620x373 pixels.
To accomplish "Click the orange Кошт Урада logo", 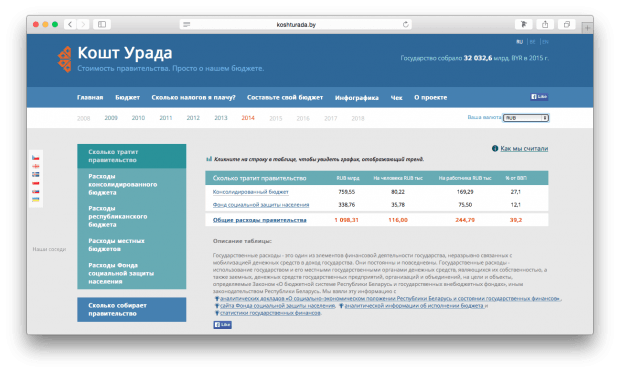I will tap(65, 59).
